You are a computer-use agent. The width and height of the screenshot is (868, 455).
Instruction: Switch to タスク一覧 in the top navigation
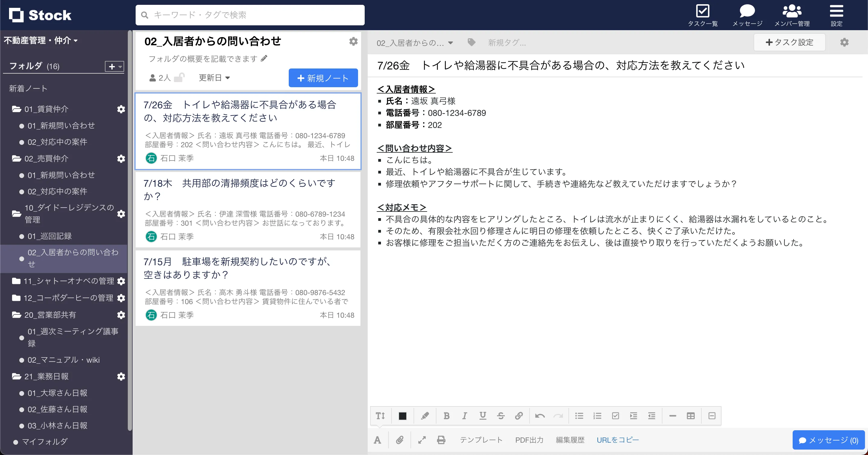pyautogui.click(x=703, y=15)
